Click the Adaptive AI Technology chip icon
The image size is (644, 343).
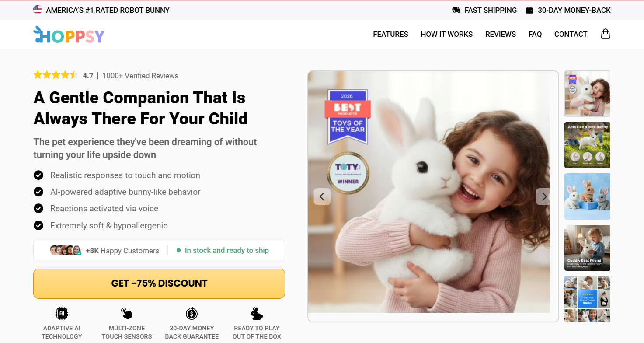point(62,313)
